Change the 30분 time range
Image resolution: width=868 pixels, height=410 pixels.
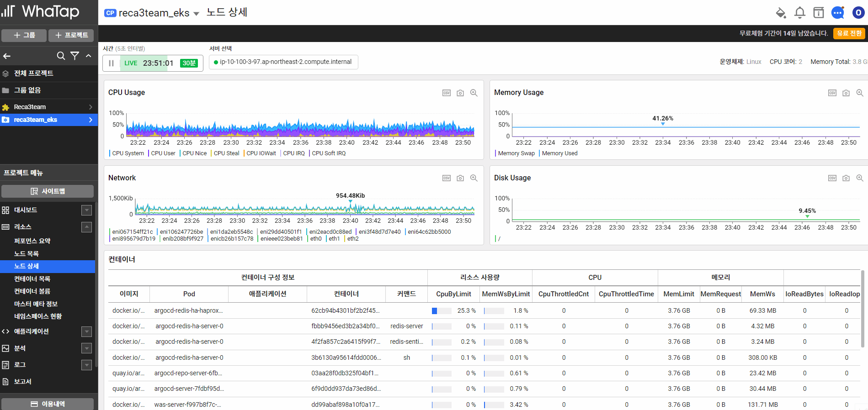coord(189,63)
